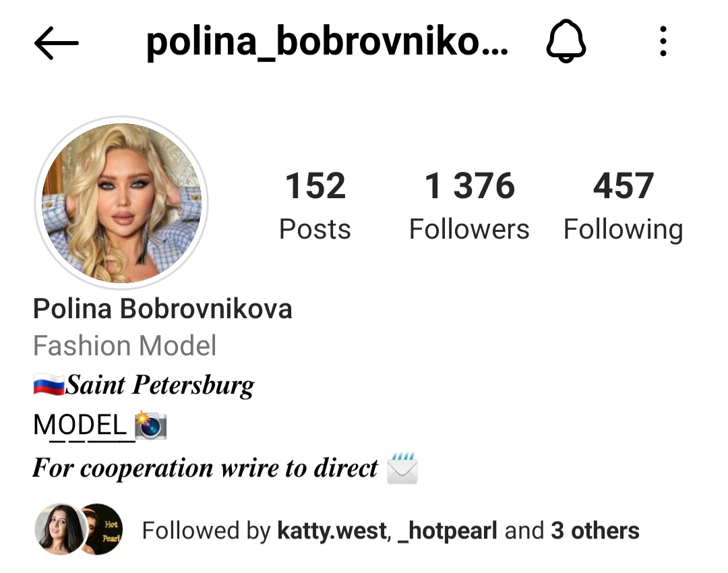Screen dimensions: 728x573
Task: Click the Saint Petersburg bio text
Action: pyautogui.click(x=160, y=386)
